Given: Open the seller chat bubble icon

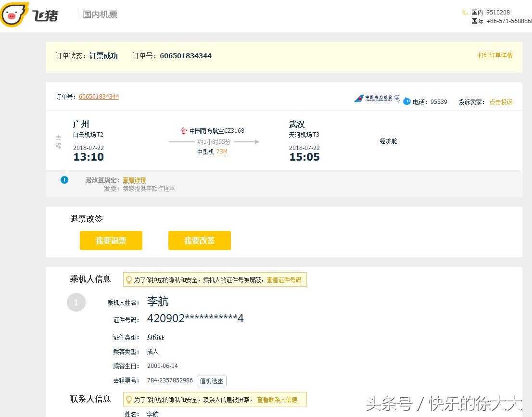Looking at the screenshot, I should [x=407, y=101].
